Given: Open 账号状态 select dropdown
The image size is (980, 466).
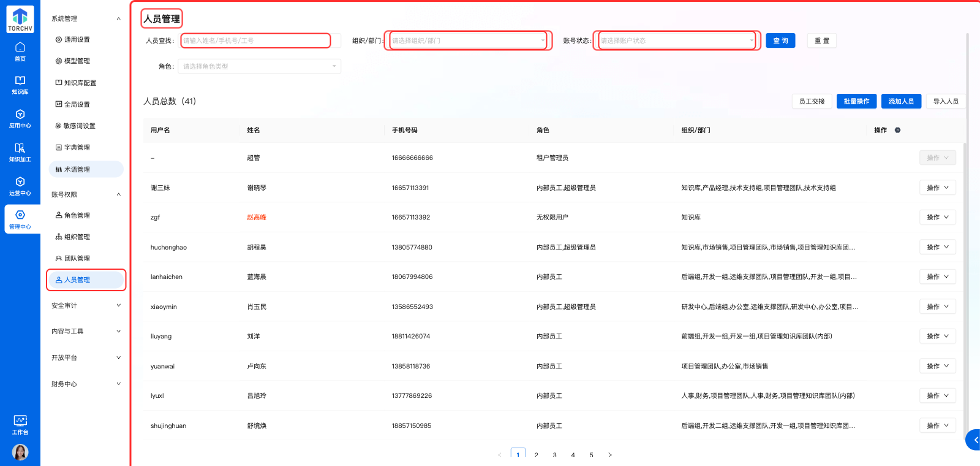Looking at the screenshot, I should (677, 40).
